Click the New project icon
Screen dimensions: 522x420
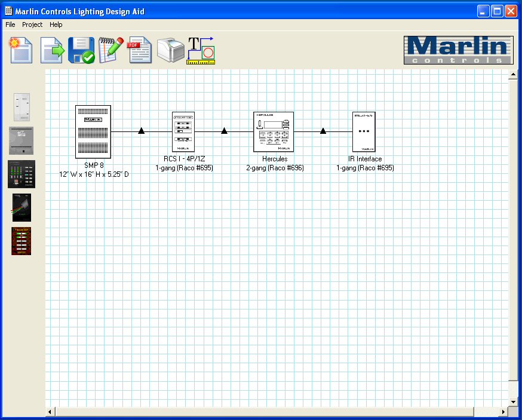pos(21,50)
